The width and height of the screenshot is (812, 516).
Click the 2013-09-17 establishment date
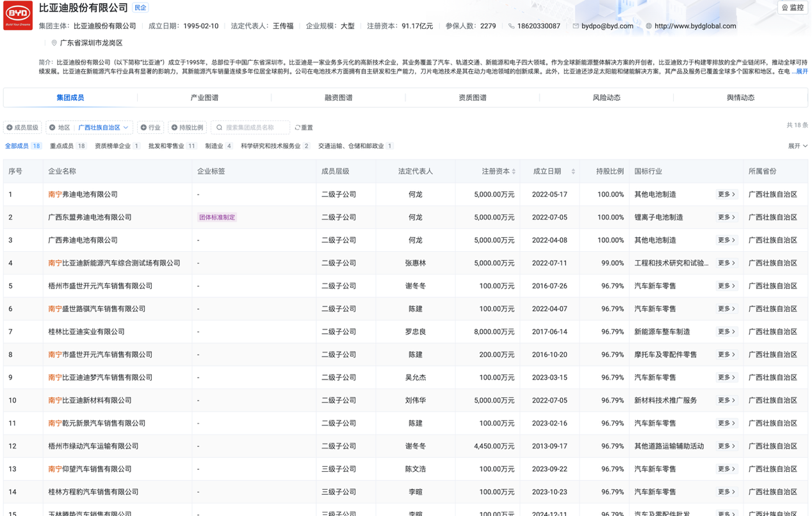coord(549,446)
